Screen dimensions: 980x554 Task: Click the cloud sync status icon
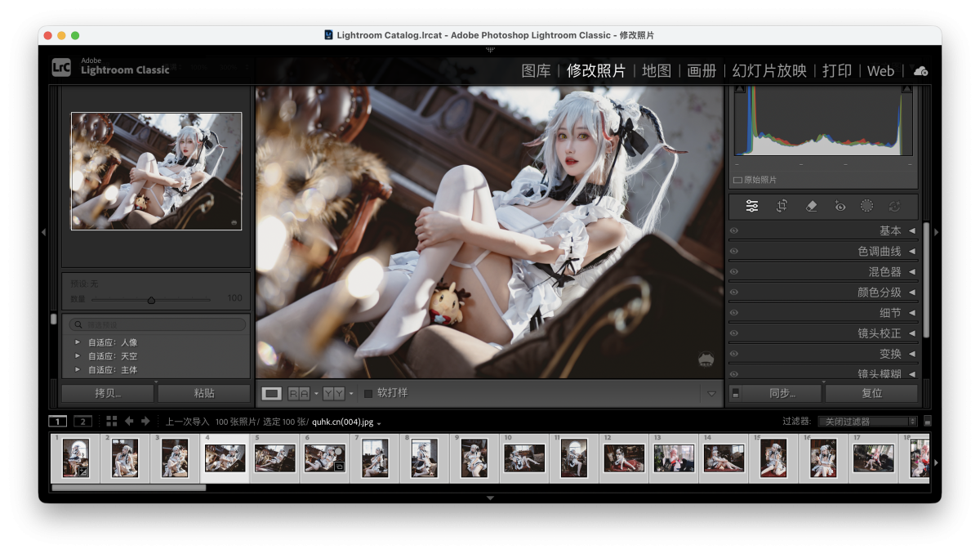click(920, 71)
